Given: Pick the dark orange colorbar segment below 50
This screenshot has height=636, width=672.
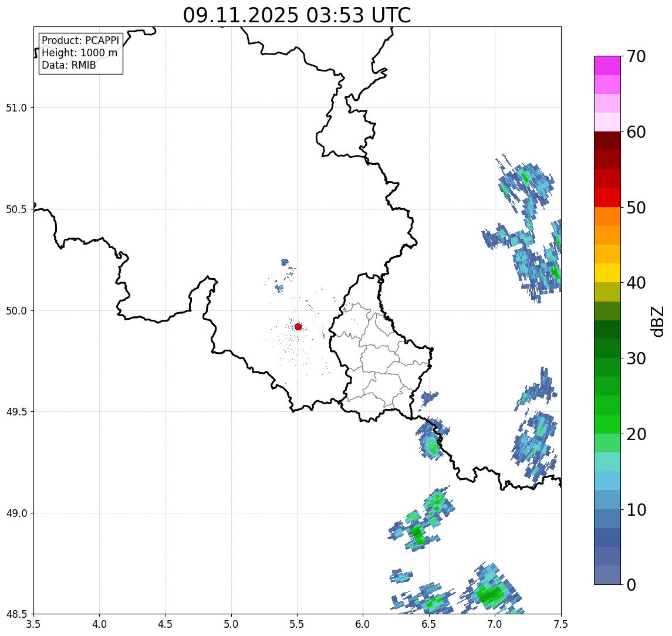Looking at the screenshot, I should pos(607,216).
